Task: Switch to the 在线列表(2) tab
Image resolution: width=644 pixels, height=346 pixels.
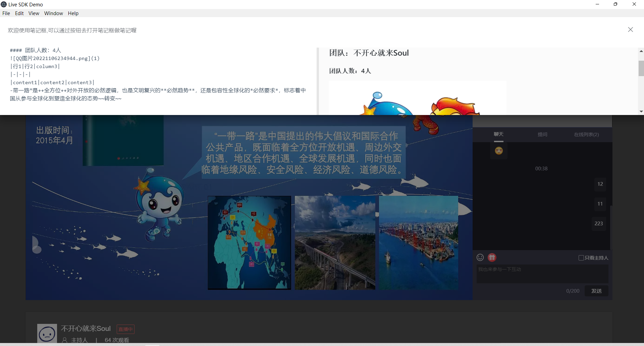Action: pyautogui.click(x=586, y=134)
